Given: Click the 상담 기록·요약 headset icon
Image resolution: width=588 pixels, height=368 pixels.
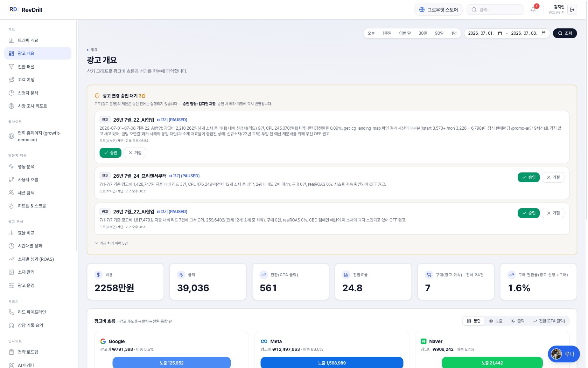Looking at the screenshot, I should coord(11,325).
